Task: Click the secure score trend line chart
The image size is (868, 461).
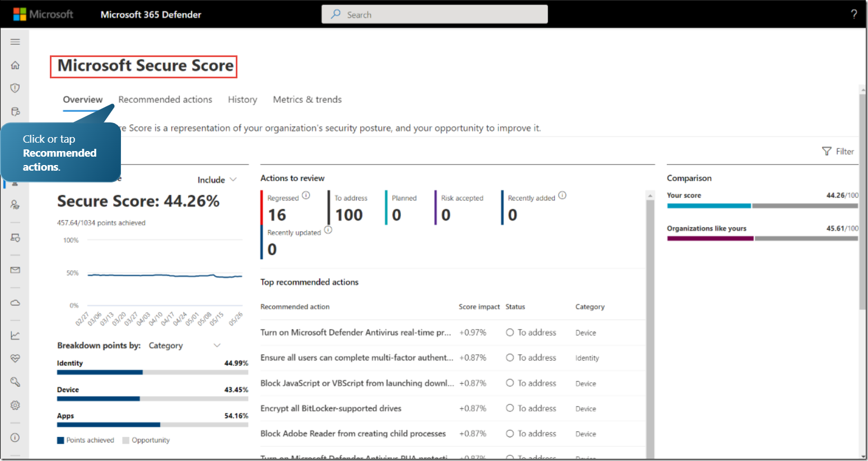Action: pos(165,275)
